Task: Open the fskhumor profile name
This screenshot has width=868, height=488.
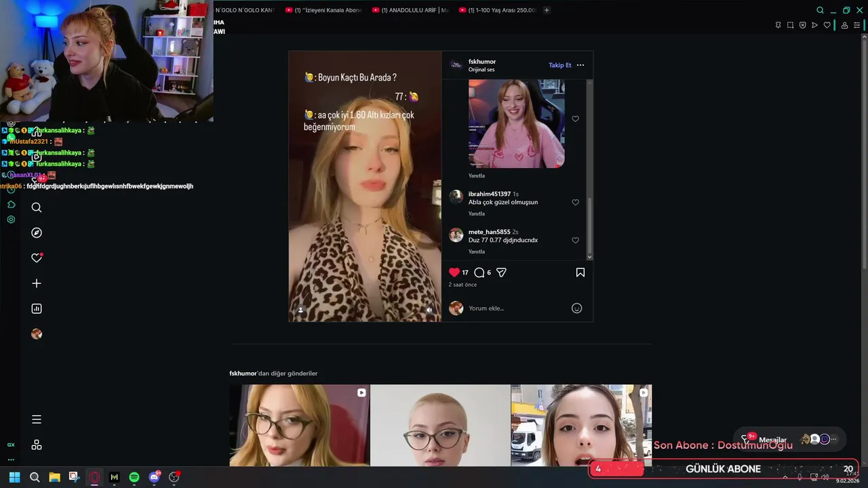Action: coord(482,62)
